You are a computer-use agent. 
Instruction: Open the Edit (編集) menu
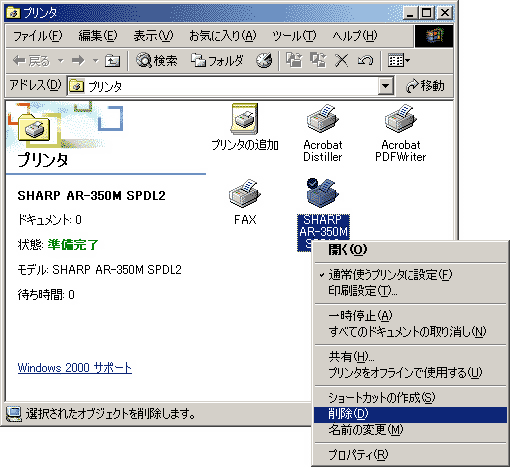(x=98, y=36)
